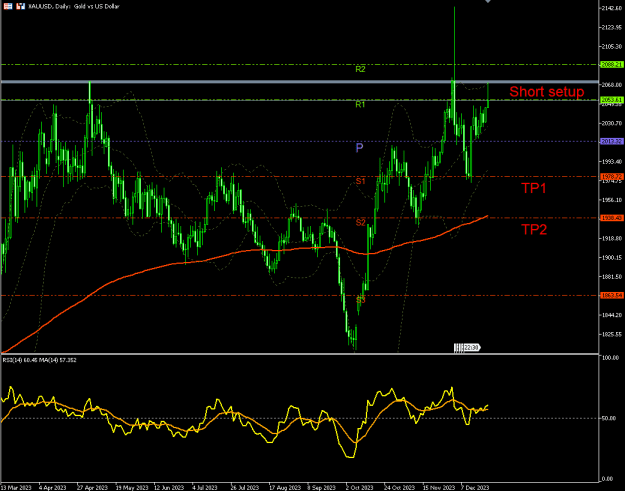Click the 26 Jul 2023 date label
Screen dimensions: 625x491
tap(245, 488)
